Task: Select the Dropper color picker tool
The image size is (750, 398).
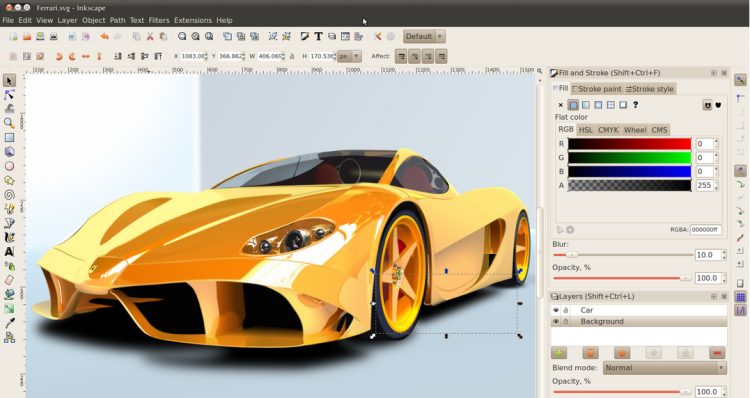Action: [9, 323]
